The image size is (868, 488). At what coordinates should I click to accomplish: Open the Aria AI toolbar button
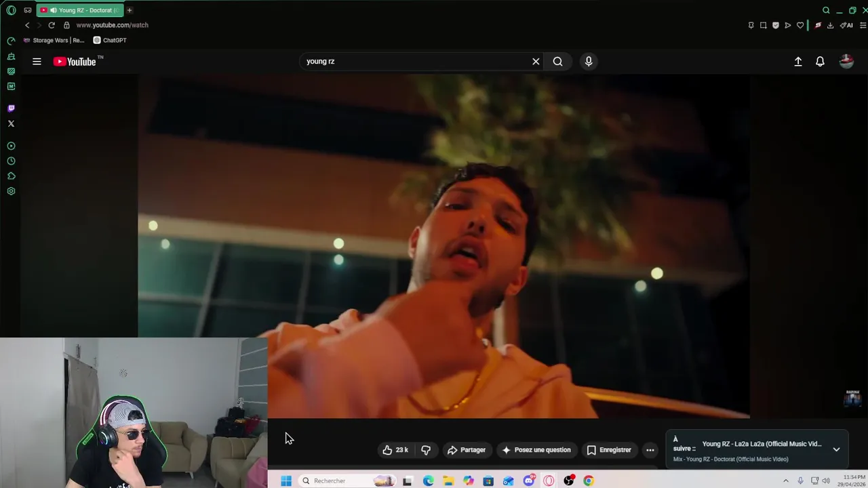pos(846,25)
